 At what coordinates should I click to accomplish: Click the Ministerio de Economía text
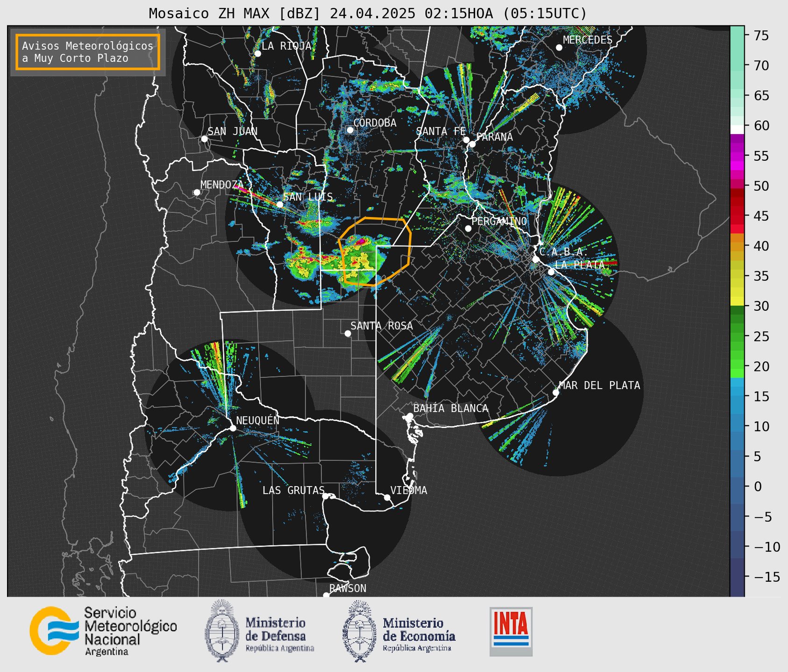[x=419, y=629]
